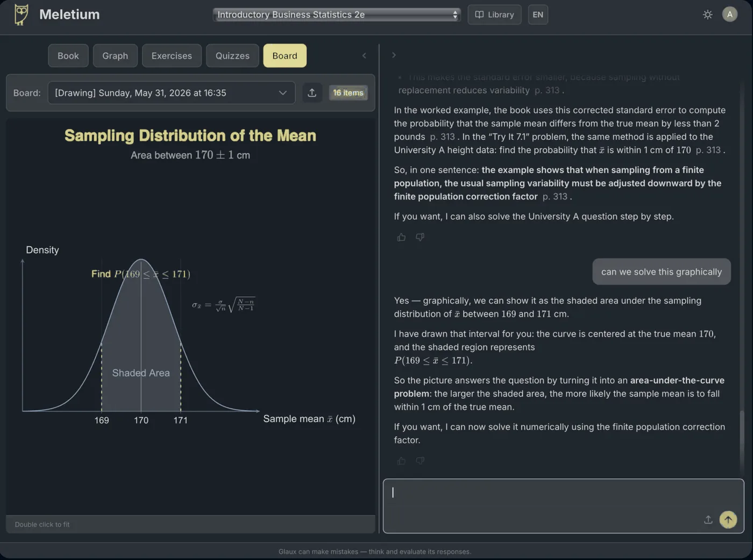Click the 'Shaded Area' label in the drawing
Image resolution: width=753 pixels, height=560 pixels.
pos(141,373)
